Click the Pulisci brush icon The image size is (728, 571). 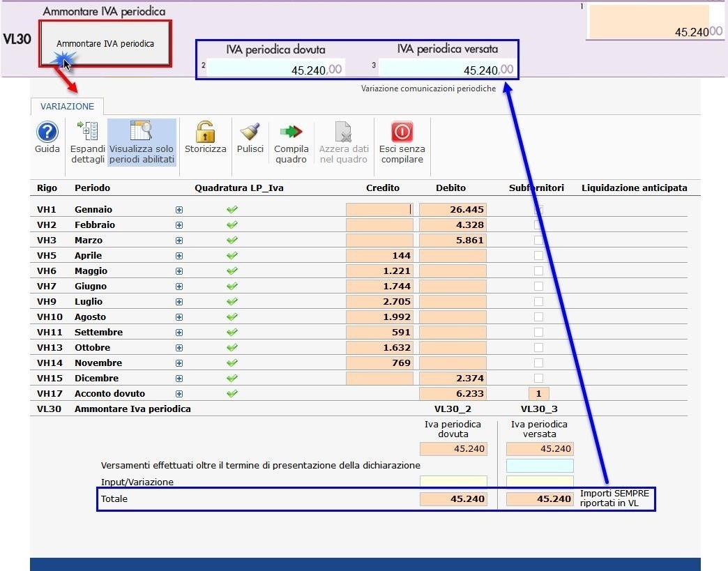tap(250, 132)
